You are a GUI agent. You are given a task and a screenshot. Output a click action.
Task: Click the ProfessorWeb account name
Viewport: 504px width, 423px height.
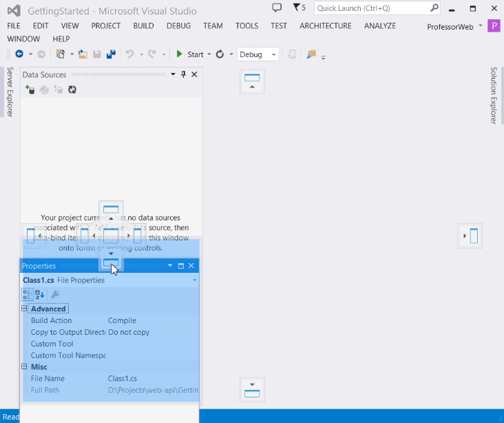point(450,27)
